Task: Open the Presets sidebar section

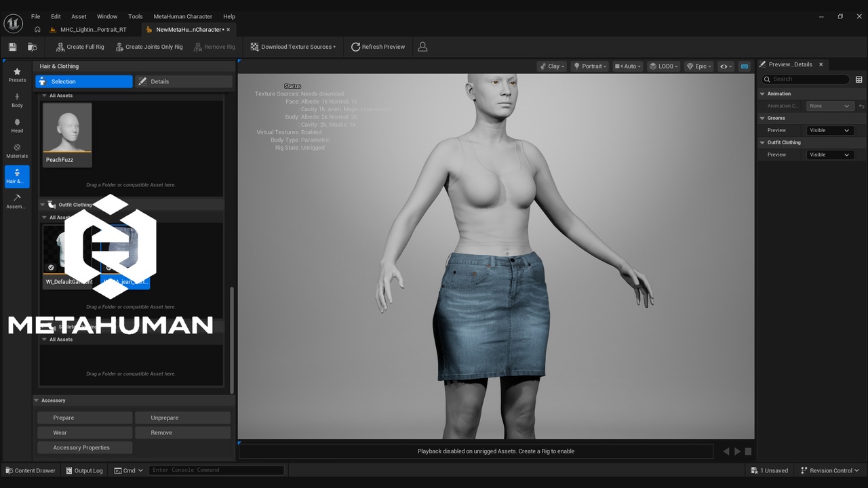Action: pyautogui.click(x=17, y=75)
